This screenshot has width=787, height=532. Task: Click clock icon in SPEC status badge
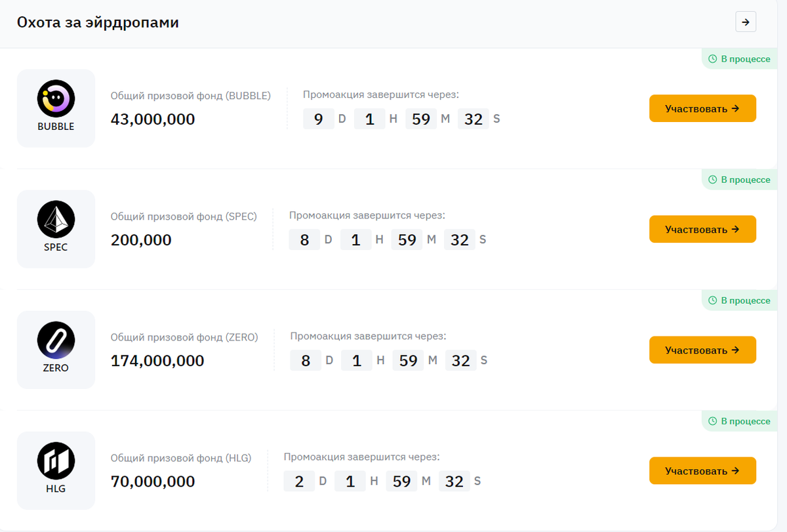pos(713,180)
